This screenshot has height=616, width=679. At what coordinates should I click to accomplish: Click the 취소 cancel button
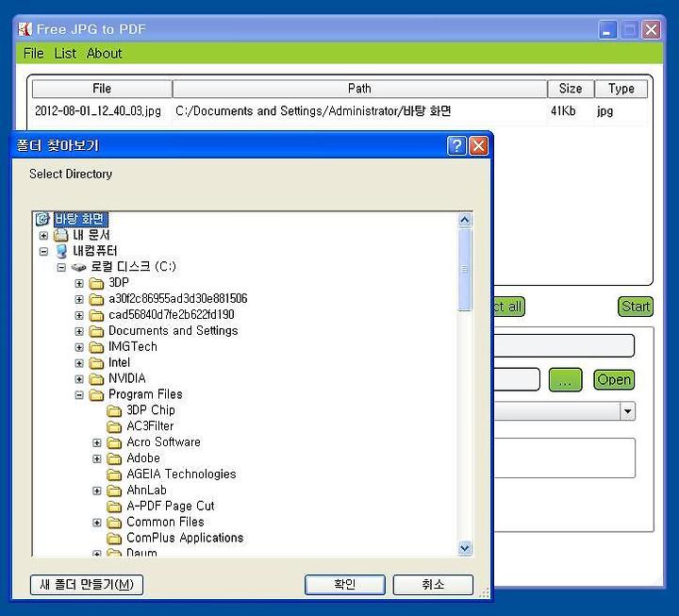click(433, 585)
